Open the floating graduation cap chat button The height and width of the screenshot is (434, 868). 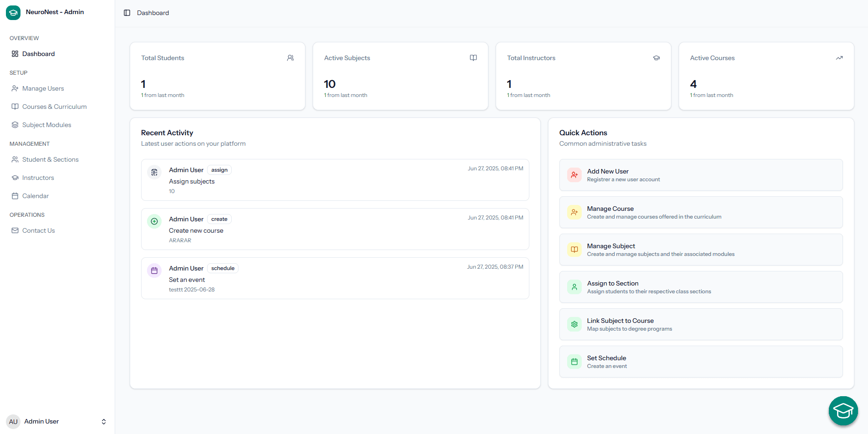(843, 411)
